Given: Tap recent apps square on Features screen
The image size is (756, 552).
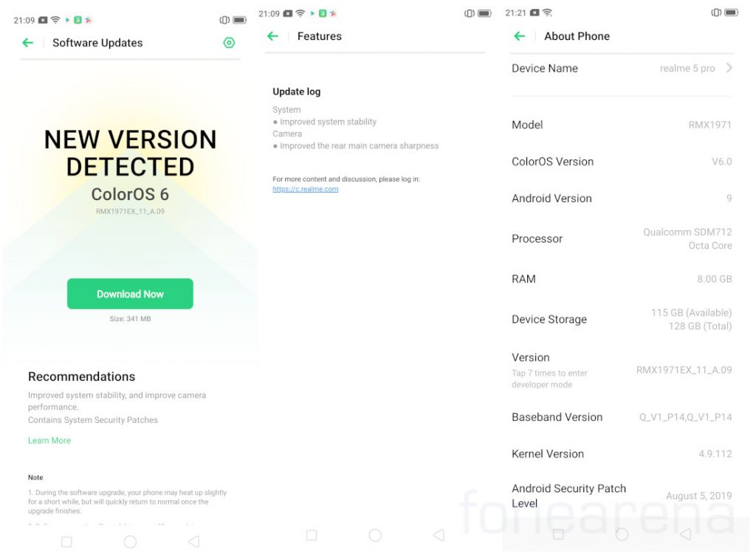Looking at the screenshot, I should (x=312, y=534).
